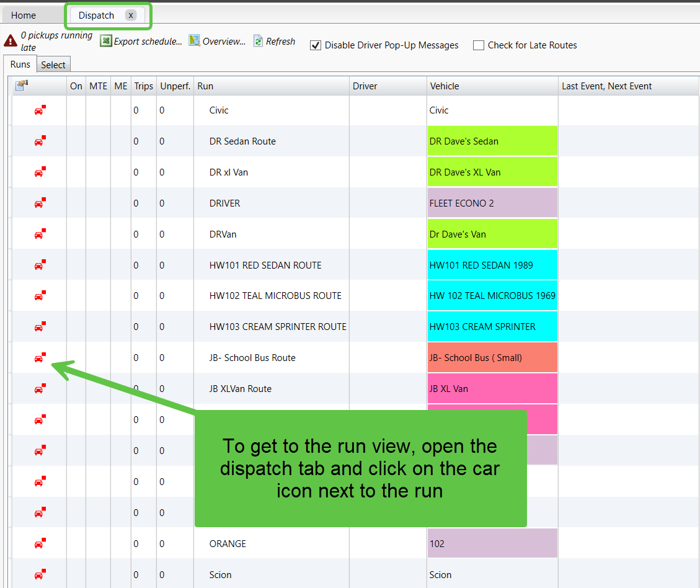
Task: Enable Check for Late Routes
Action: click(479, 45)
